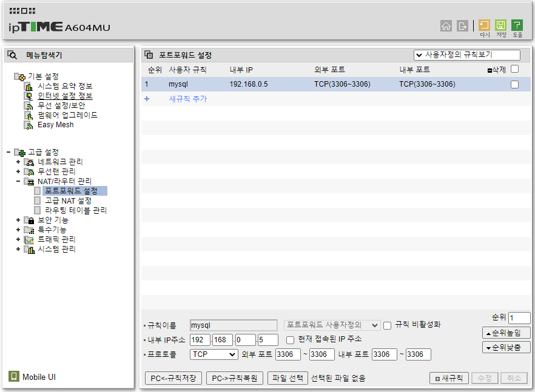The width and height of the screenshot is (535, 392).
Task: Click the 무선랜 관리 icon
Action: coord(29,171)
